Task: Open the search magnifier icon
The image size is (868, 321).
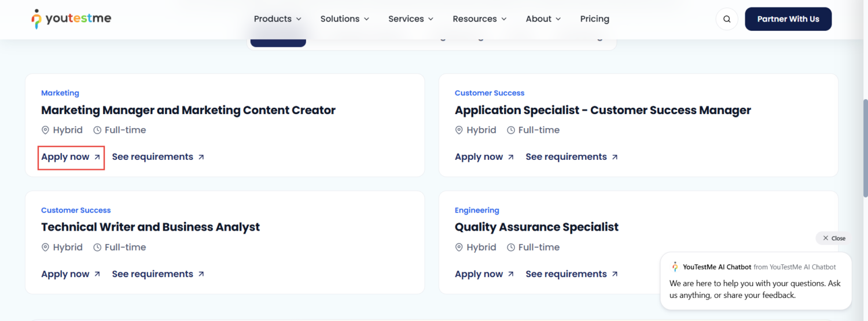Action: tap(727, 19)
